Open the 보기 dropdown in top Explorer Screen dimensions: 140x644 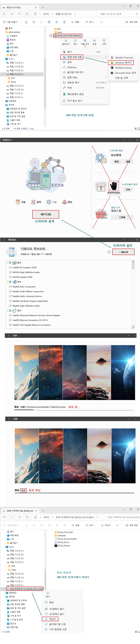click(90, 22)
